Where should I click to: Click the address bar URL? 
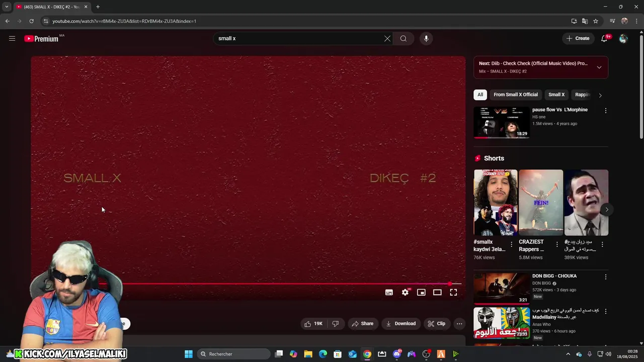coord(124,21)
